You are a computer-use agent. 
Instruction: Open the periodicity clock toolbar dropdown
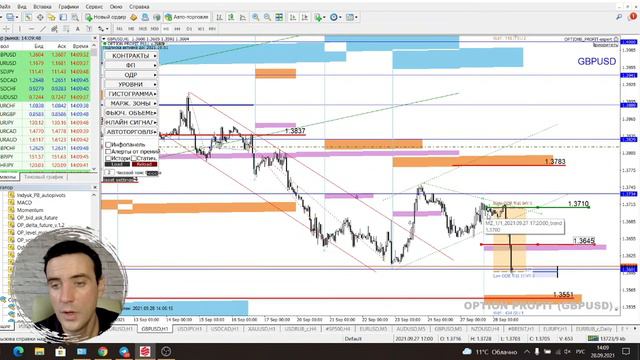[x=335, y=17]
